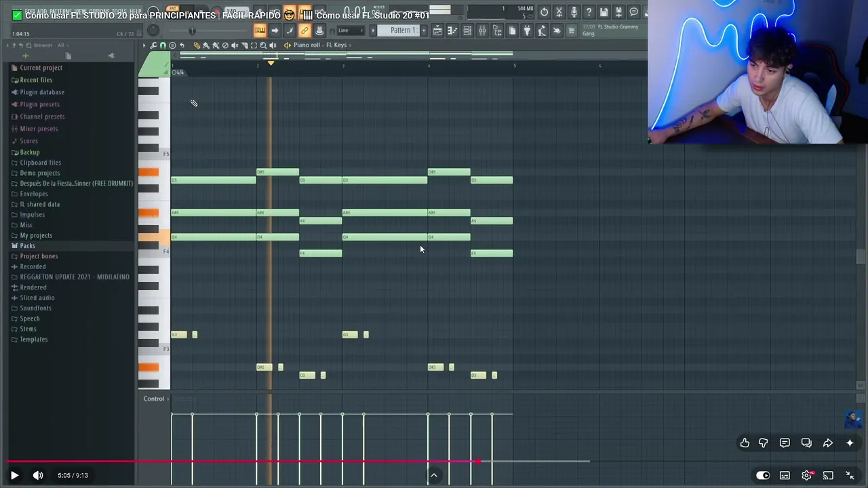Toggle the link-to-controller chain button
Image resolution: width=868 pixels, height=488 pixels.
tap(304, 30)
